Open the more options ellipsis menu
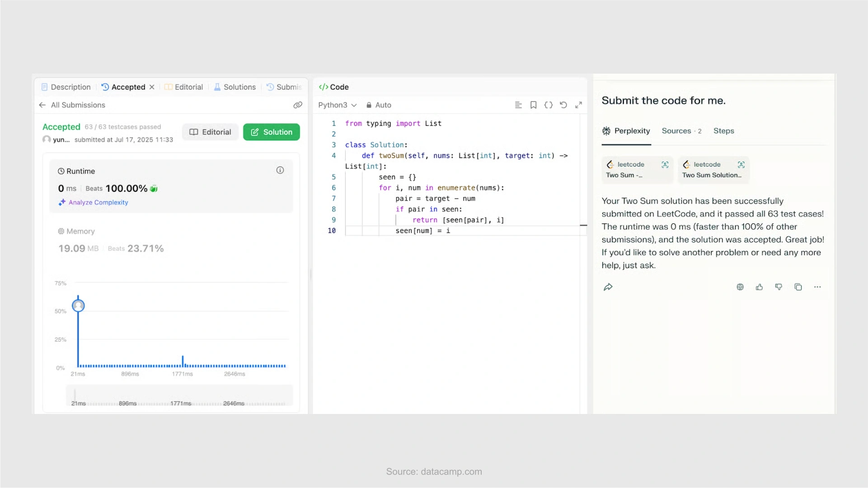 (817, 288)
